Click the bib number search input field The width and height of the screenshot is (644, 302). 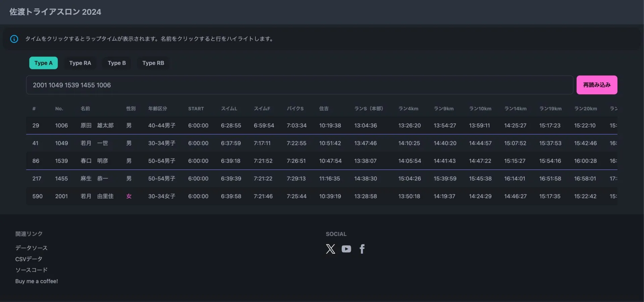(299, 85)
